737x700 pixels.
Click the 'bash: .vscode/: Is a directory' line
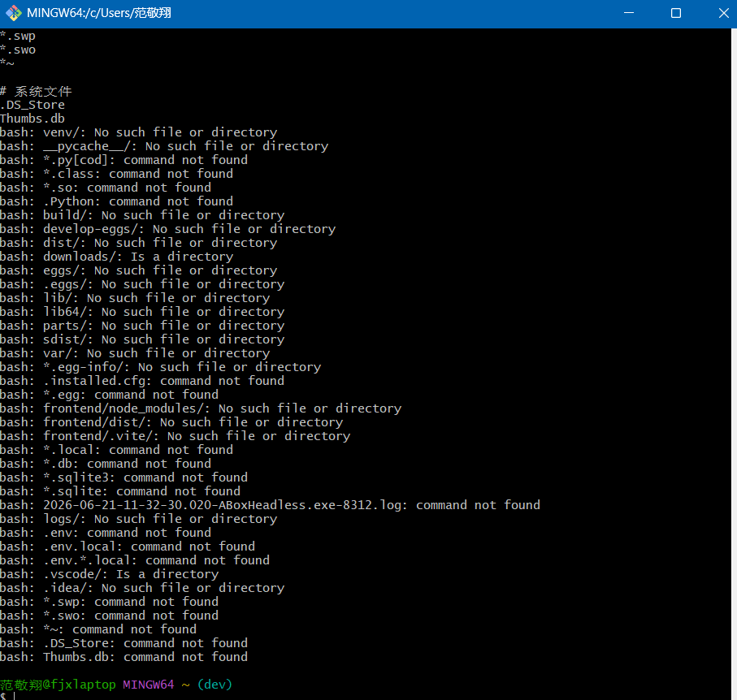(x=110, y=575)
